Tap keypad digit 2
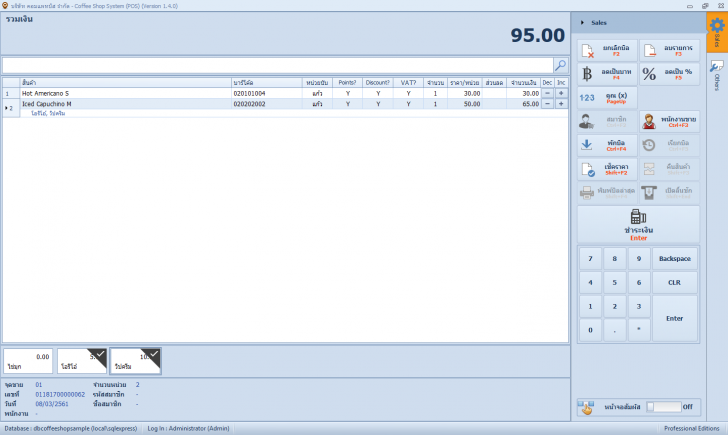Screen dimensions: 728x435 pyautogui.click(x=614, y=306)
